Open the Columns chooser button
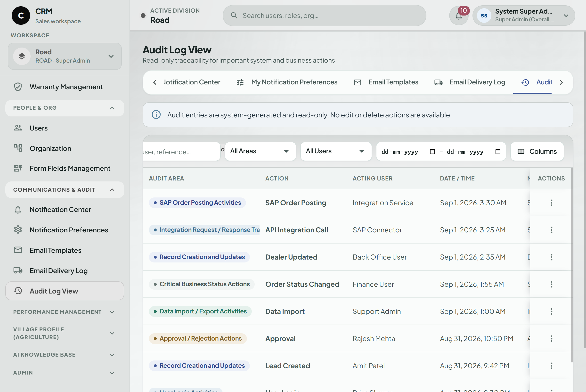Screen dimensions: 586x392 click(x=537, y=151)
